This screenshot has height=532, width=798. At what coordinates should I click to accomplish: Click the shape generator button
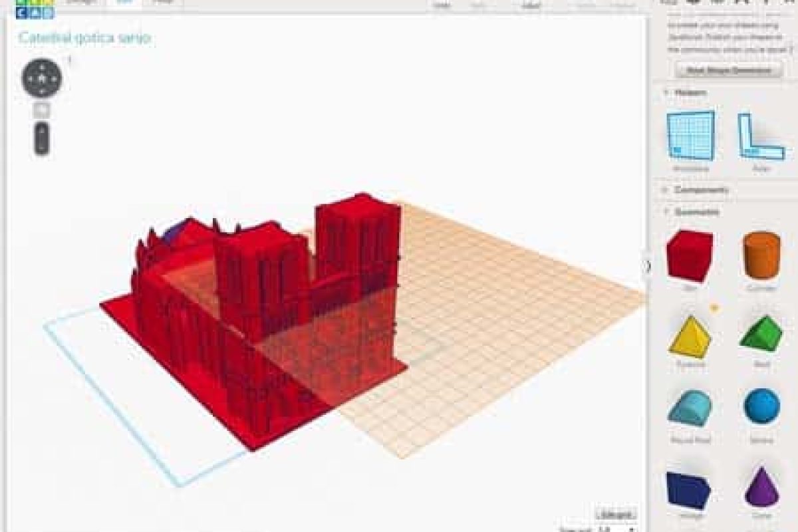click(728, 70)
